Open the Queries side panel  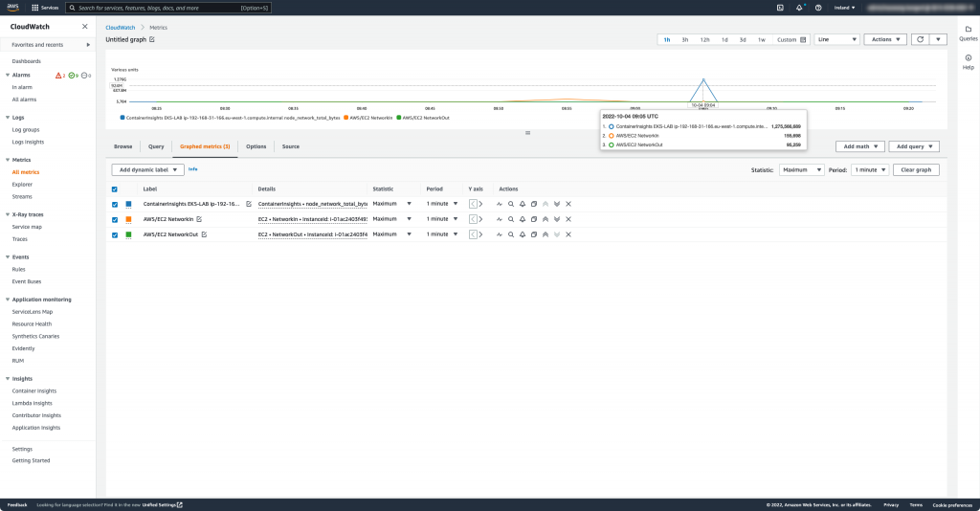(x=969, y=33)
